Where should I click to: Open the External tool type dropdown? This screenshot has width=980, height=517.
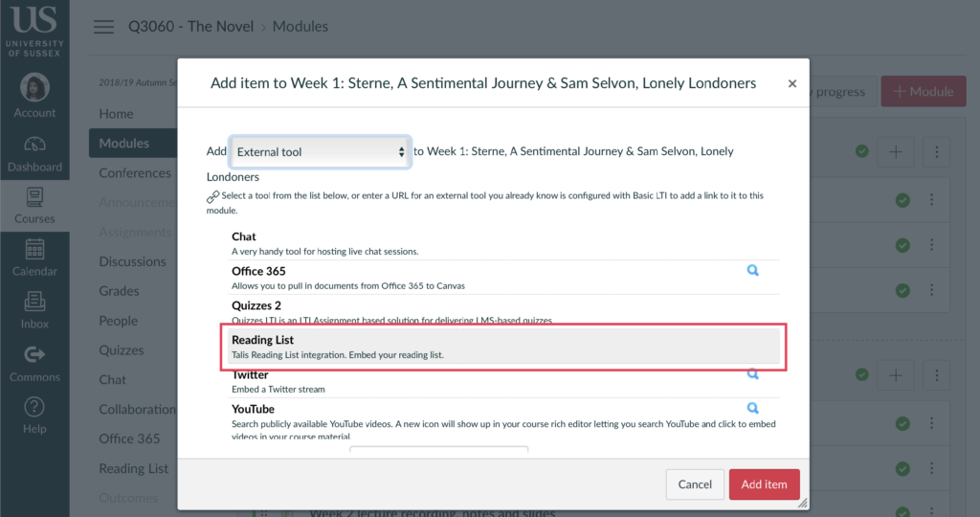point(320,152)
